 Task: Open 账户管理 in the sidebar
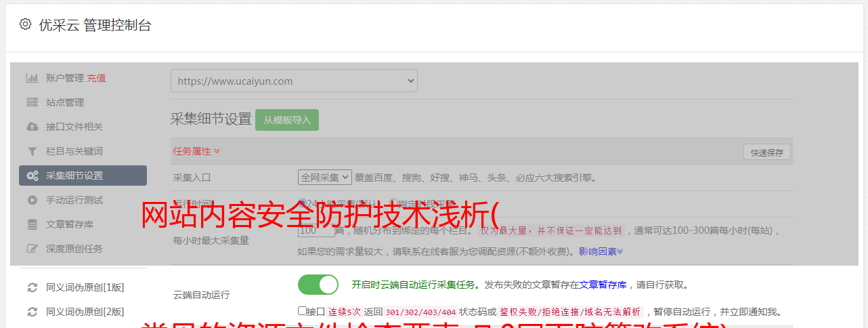point(65,78)
